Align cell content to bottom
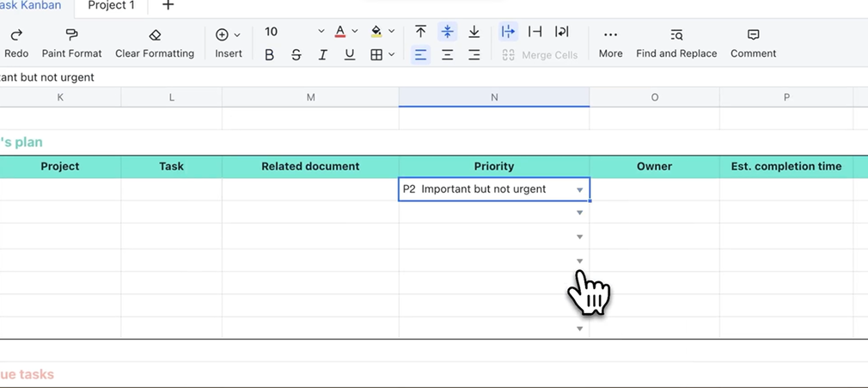 click(474, 32)
